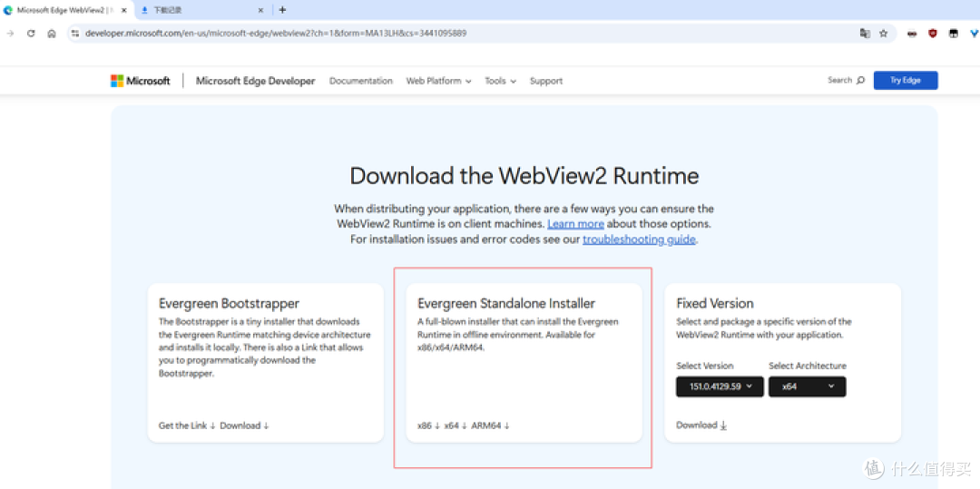980x489 pixels.
Task: Download the ARM64 standalone installer
Action: click(x=491, y=425)
